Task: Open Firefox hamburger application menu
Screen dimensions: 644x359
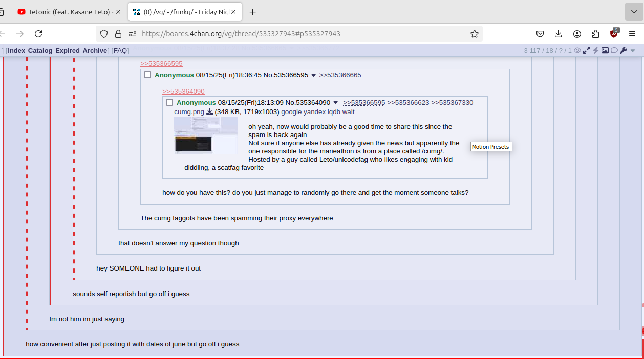Action: click(x=632, y=34)
